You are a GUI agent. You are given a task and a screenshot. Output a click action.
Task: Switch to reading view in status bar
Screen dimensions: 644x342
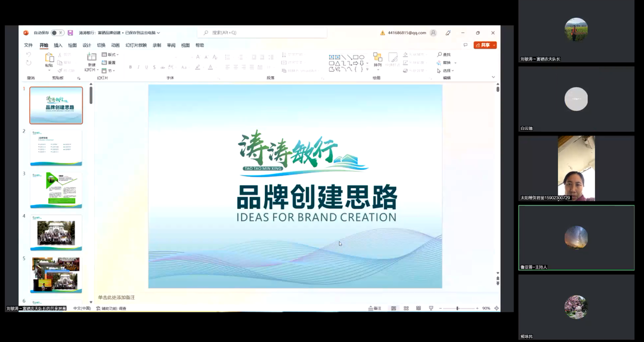[x=419, y=309]
